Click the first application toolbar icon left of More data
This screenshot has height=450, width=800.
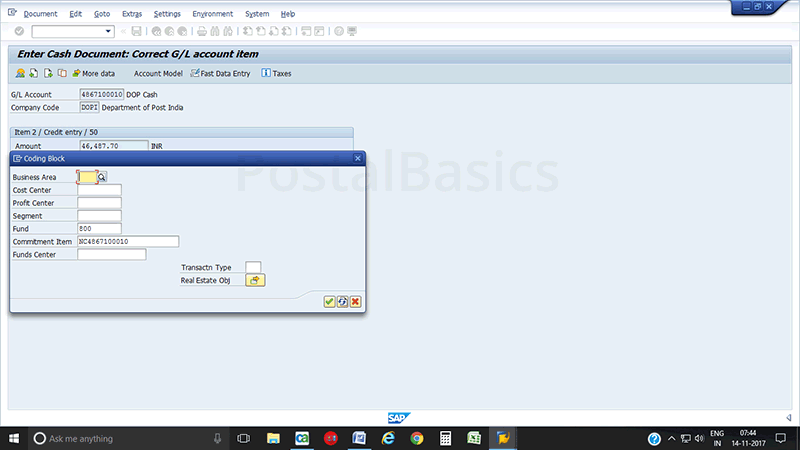(x=20, y=73)
